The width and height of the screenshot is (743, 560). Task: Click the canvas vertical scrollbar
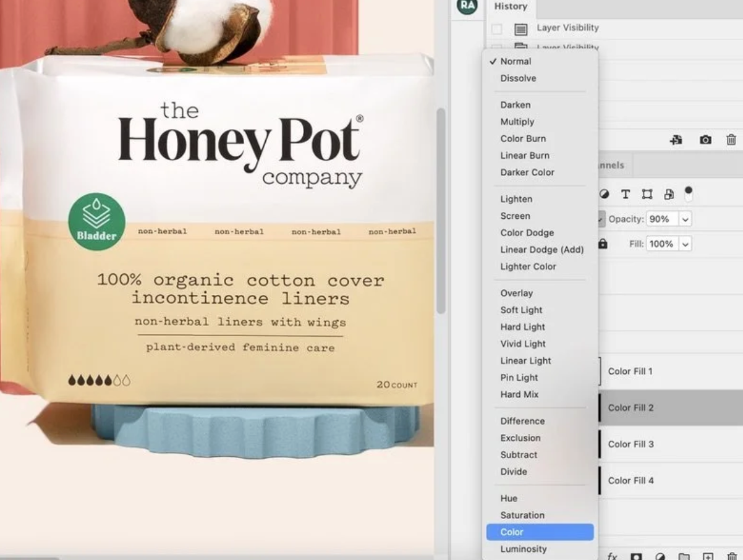pyautogui.click(x=441, y=210)
